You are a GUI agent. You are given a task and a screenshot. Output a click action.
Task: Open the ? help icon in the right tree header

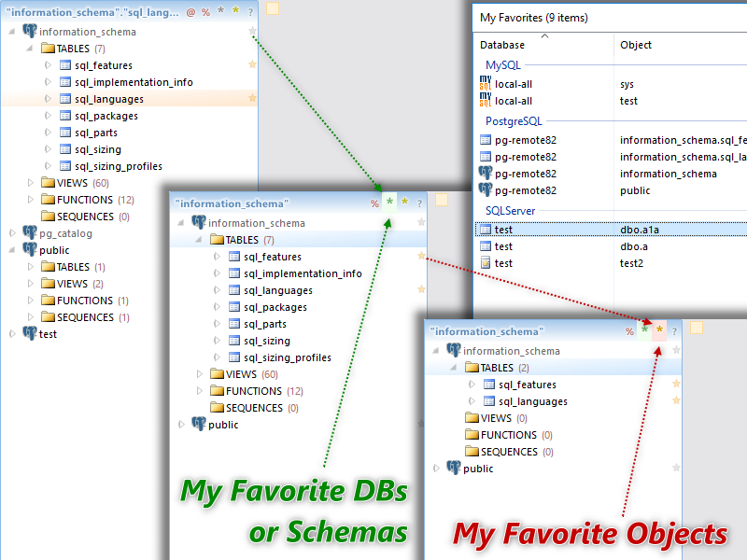coord(674,331)
